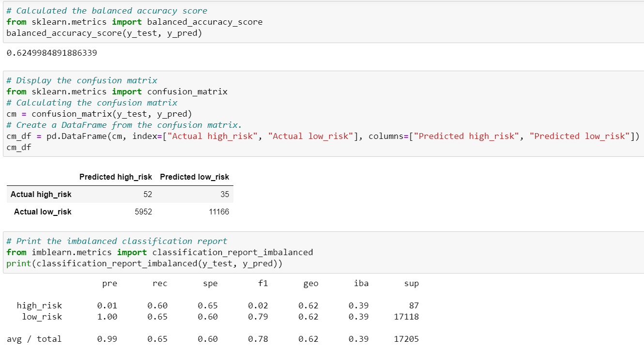This screenshot has height=350, width=644.
Task: Click the comment 'Calculated the balanced accuracy score'
Action: pos(107,11)
